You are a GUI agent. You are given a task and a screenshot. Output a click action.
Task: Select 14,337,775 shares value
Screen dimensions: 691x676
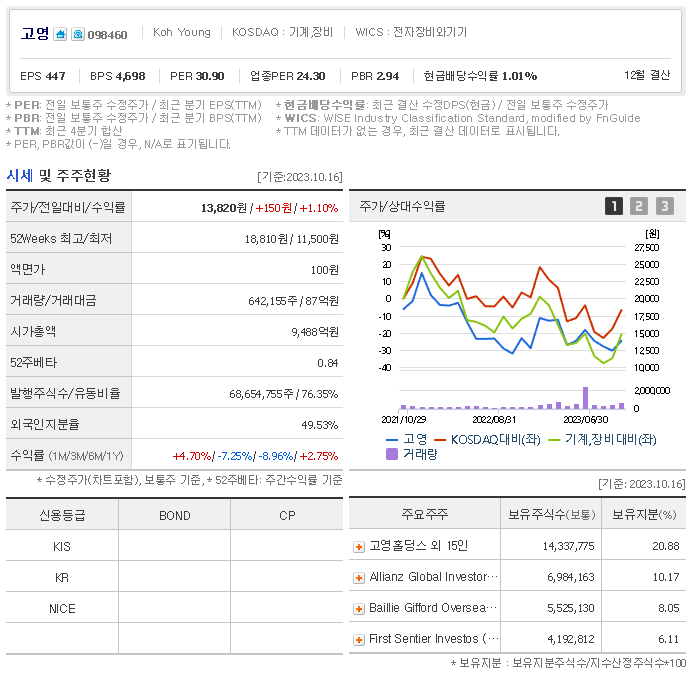(568, 546)
